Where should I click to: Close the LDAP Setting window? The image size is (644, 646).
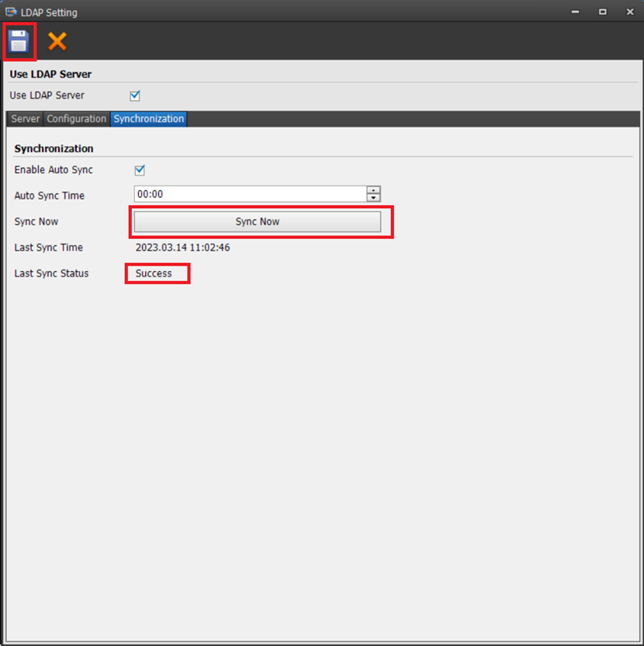coord(629,12)
